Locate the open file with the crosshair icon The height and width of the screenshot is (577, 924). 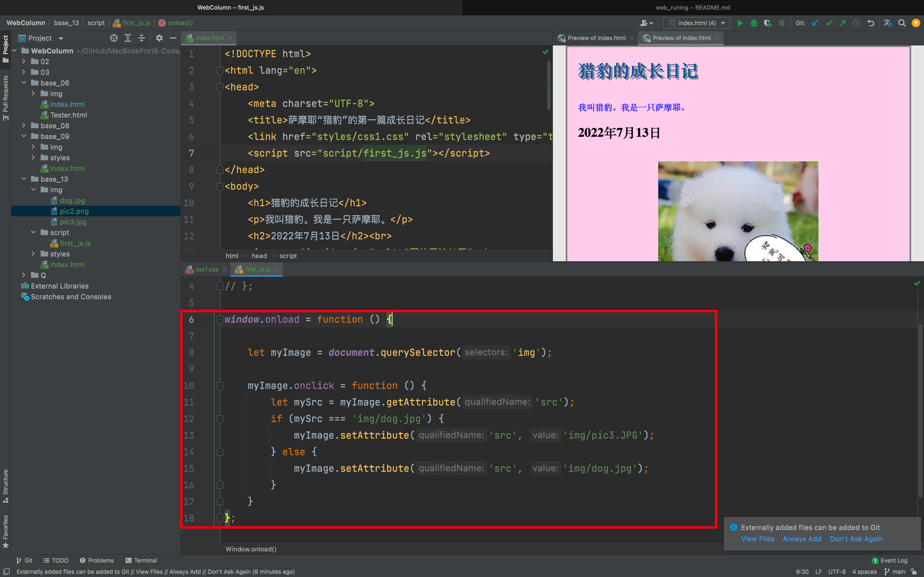click(114, 38)
